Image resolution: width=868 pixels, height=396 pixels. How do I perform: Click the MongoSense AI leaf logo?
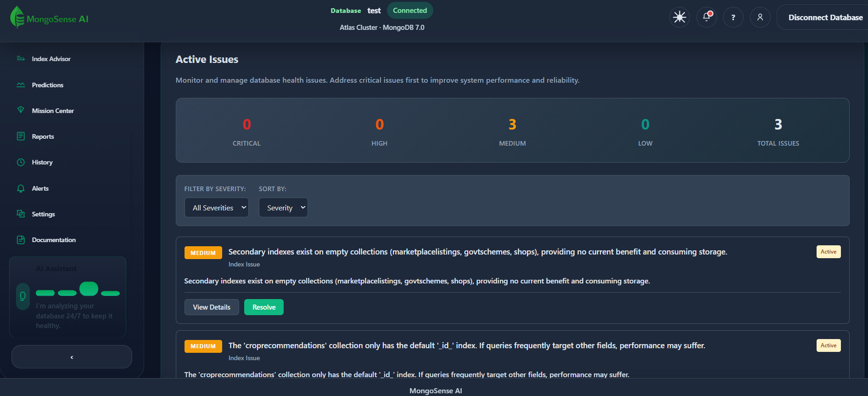(17, 17)
